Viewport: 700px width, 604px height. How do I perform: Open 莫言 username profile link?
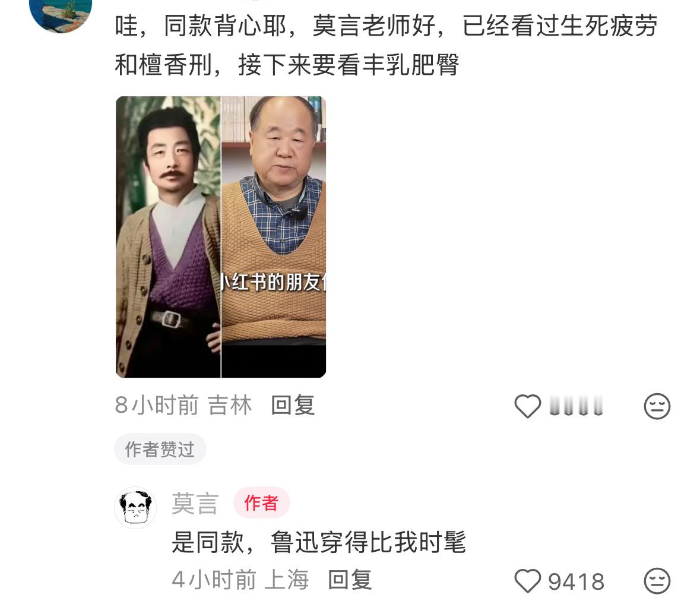click(x=195, y=504)
